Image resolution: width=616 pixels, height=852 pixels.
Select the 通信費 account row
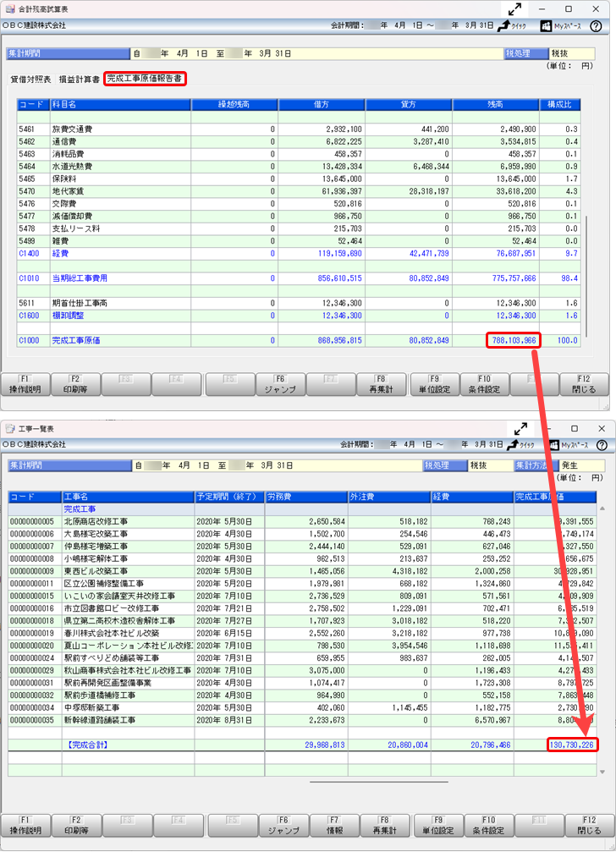pos(298,142)
